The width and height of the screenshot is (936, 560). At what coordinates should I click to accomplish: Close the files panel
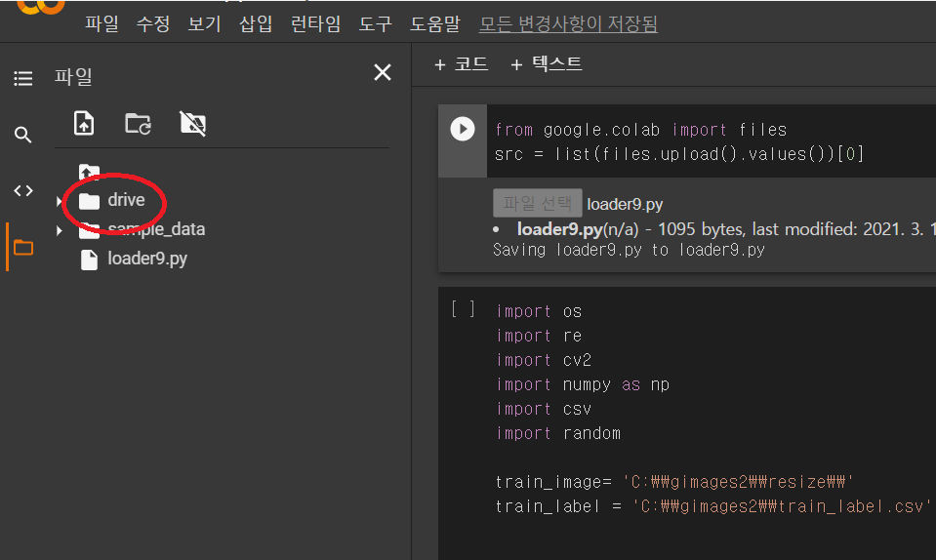[x=383, y=73]
